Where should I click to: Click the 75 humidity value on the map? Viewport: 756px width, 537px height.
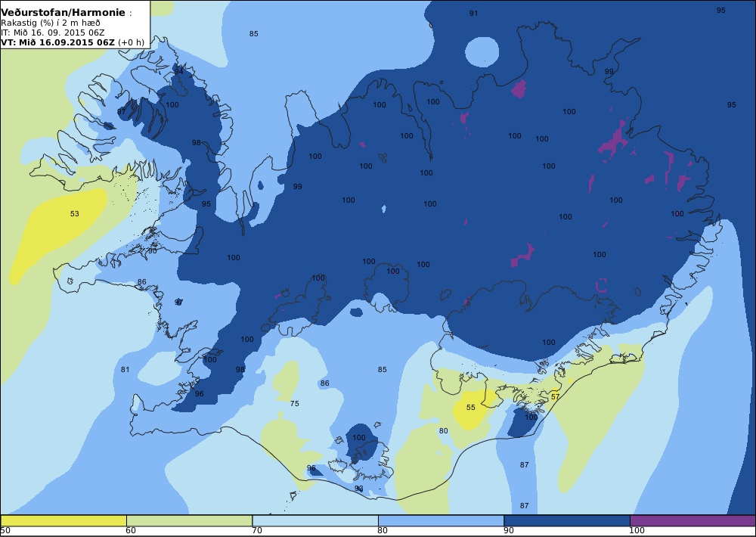click(295, 403)
